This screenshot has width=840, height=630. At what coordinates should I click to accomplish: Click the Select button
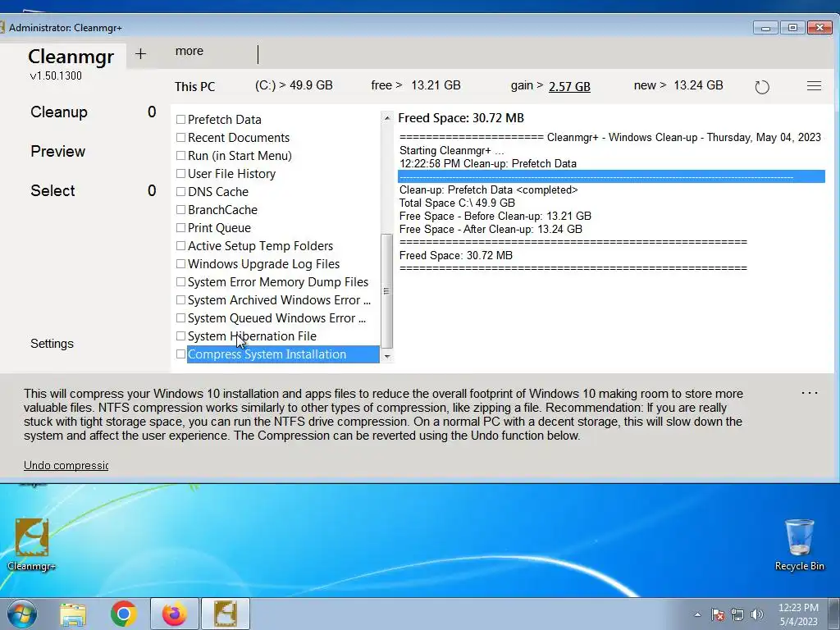(x=52, y=190)
